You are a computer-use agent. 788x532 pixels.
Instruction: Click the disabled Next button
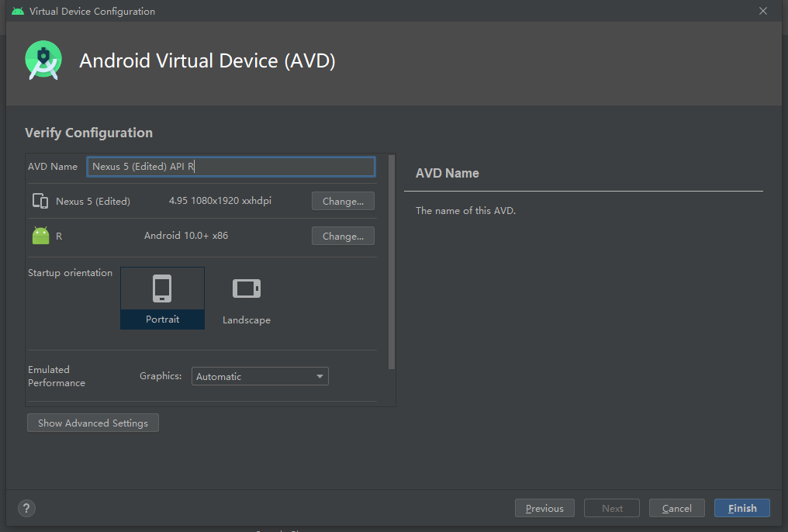612,509
